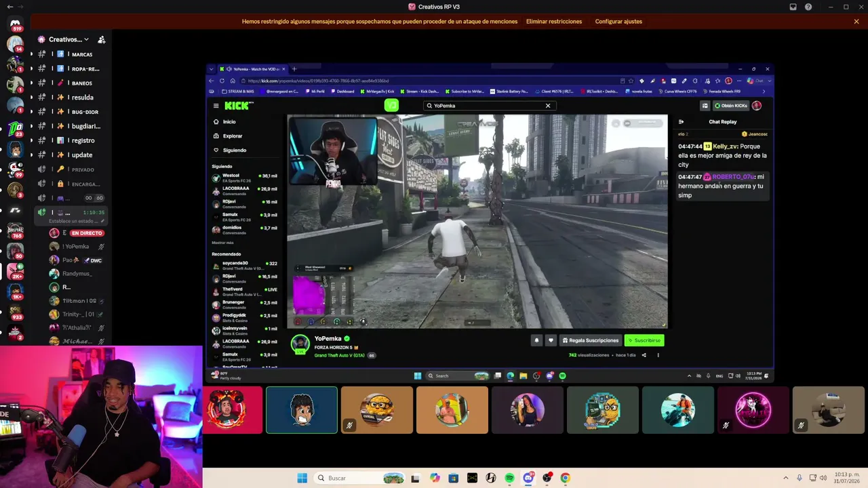Join the voice channel showing 00 60
The width and height of the screenshot is (868, 488).
pyautogui.click(x=71, y=198)
